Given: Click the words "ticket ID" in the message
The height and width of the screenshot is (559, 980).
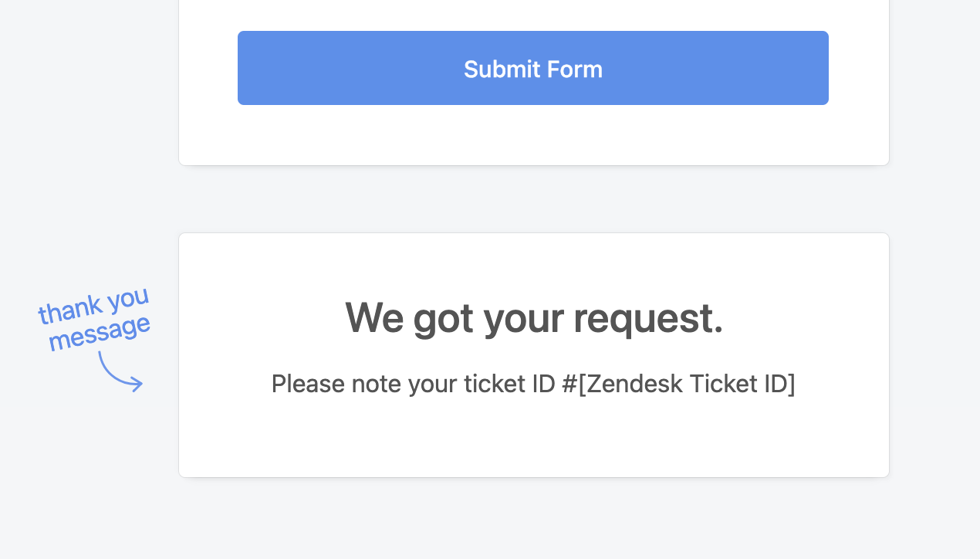Looking at the screenshot, I should (509, 384).
